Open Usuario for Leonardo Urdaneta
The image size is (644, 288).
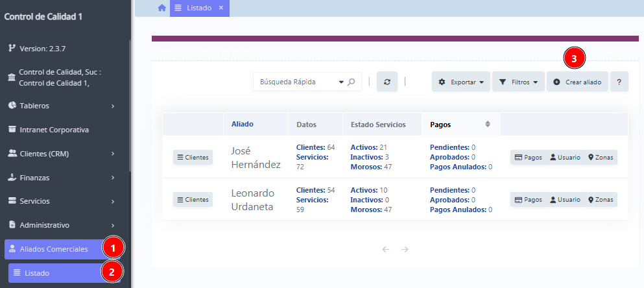(565, 200)
